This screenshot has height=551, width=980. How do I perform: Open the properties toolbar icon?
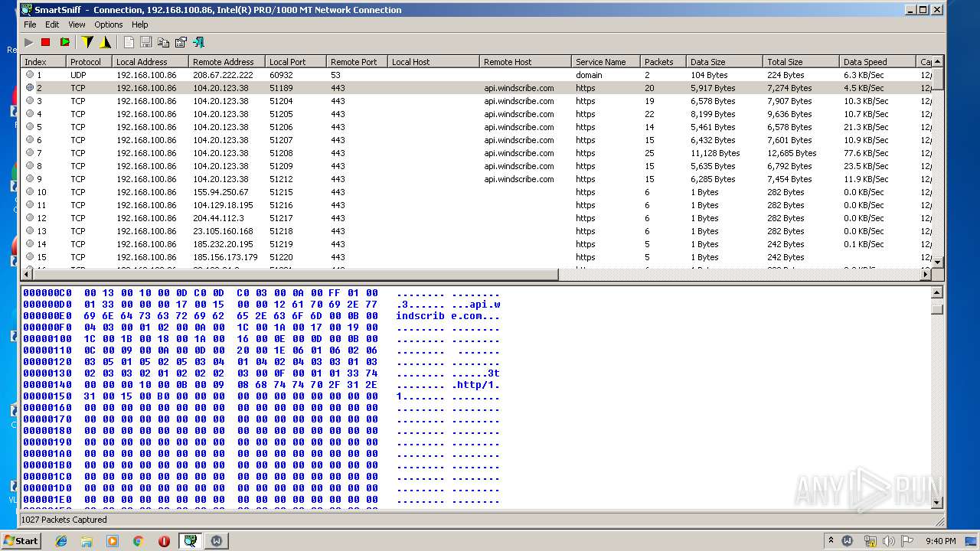click(181, 42)
